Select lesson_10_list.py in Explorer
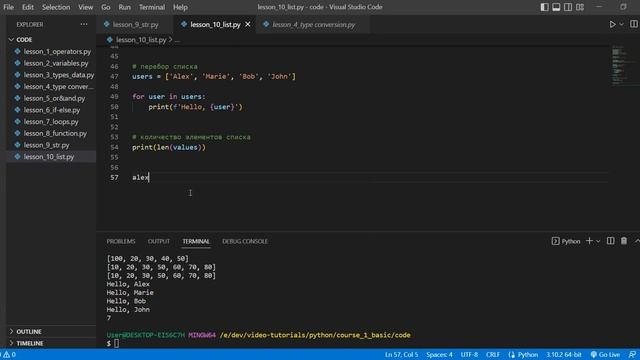Viewport: 640px width, 360px height. (x=51, y=157)
